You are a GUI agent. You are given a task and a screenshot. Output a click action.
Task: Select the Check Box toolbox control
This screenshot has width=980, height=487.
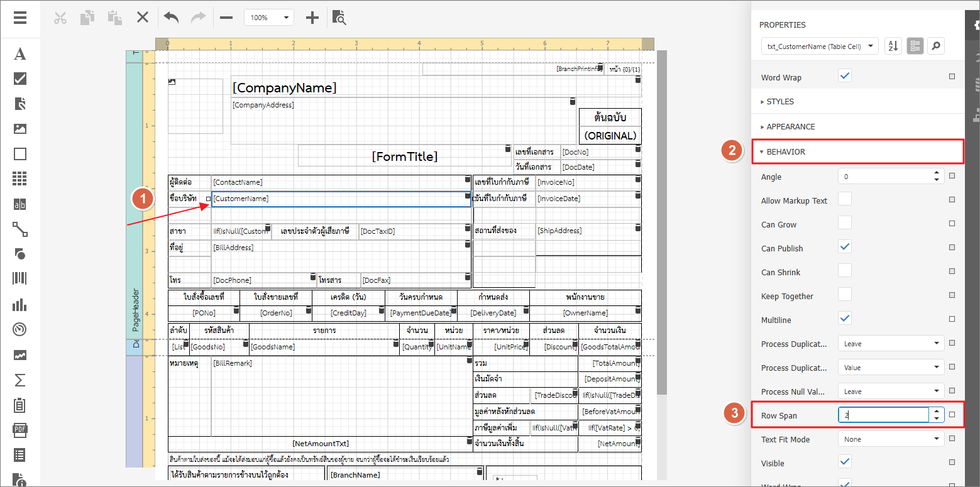tap(20, 79)
